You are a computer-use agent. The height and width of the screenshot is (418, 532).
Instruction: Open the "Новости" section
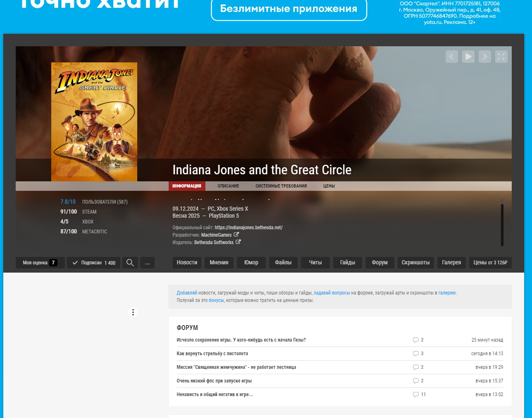coord(187,263)
